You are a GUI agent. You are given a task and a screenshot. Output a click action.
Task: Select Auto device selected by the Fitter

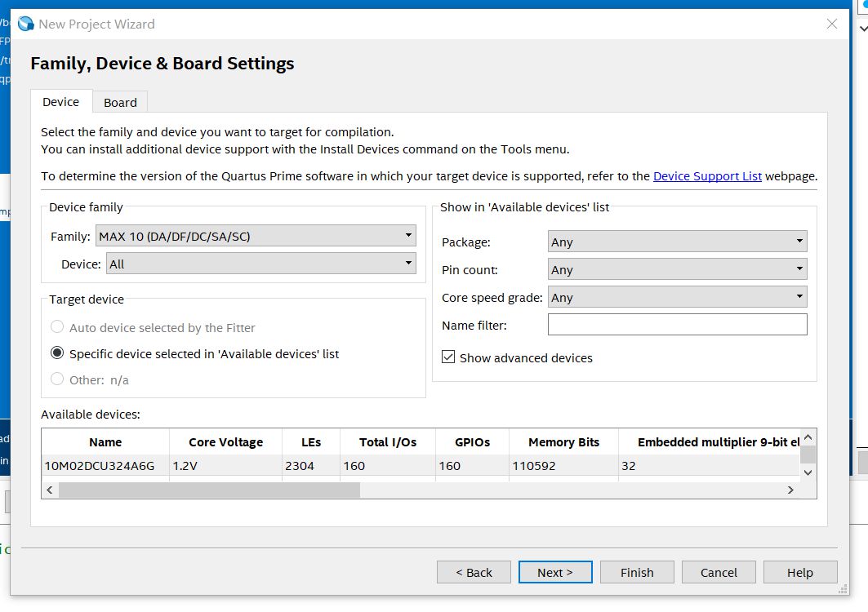coord(57,327)
